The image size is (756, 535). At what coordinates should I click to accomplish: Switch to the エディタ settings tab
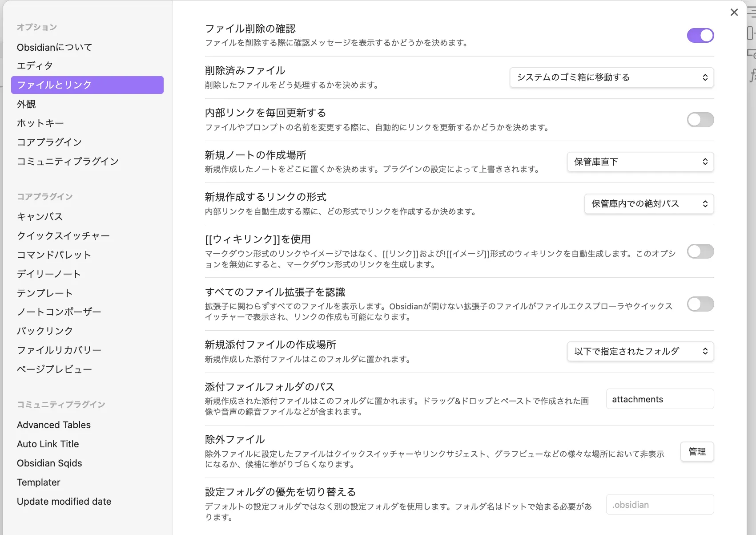[35, 66]
